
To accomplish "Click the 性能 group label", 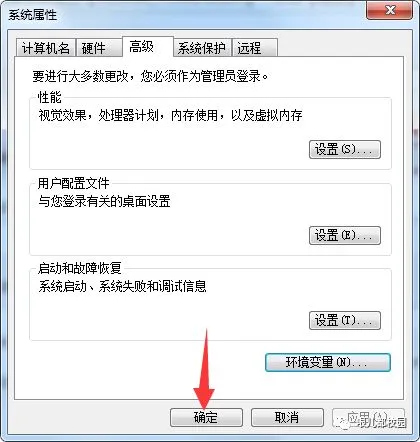I will coord(50,98).
